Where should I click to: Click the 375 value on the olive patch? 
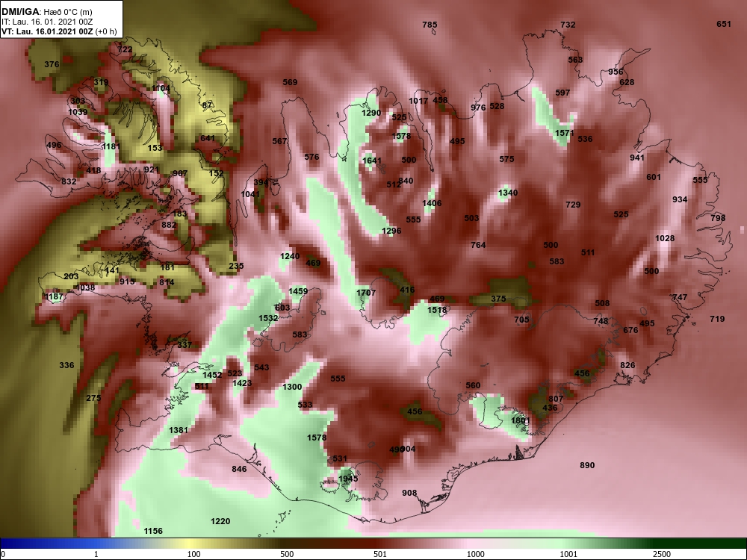(498, 299)
